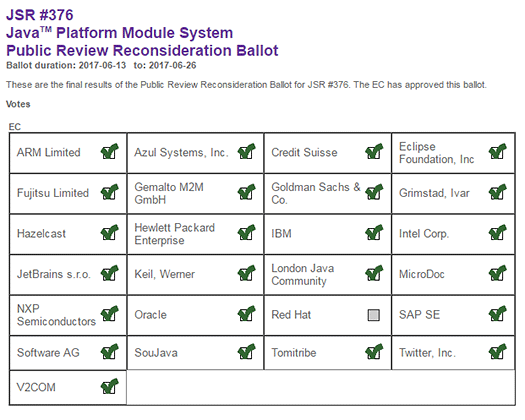Click the Red Hat empty gray checkbox
Screen dimensions: 525x420
(x=374, y=315)
